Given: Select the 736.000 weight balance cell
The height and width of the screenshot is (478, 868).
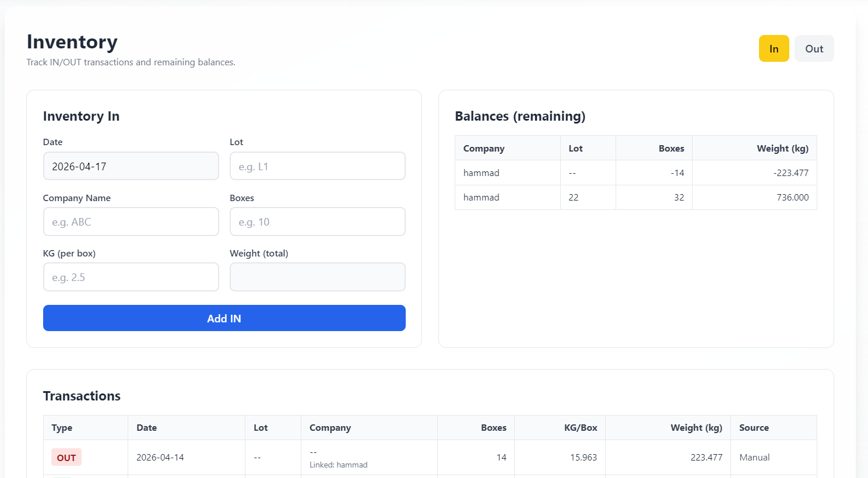Looking at the screenshot, I should coord(754,197).
